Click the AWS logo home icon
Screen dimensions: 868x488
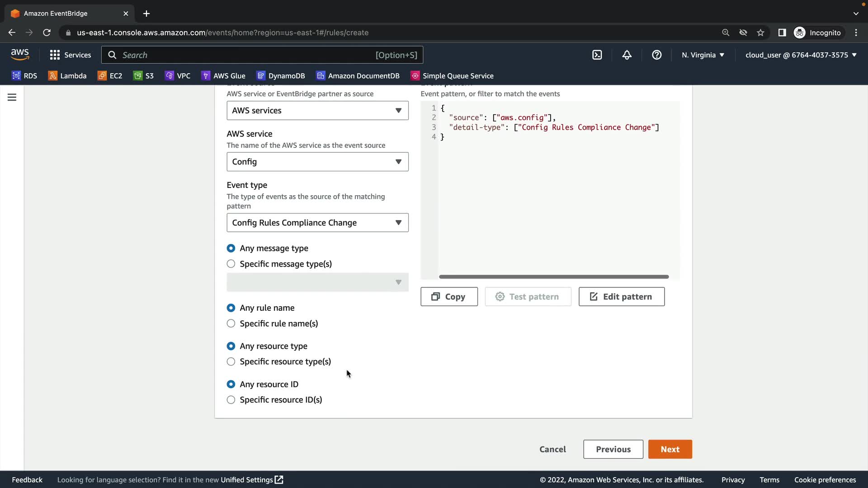(20, 55)
